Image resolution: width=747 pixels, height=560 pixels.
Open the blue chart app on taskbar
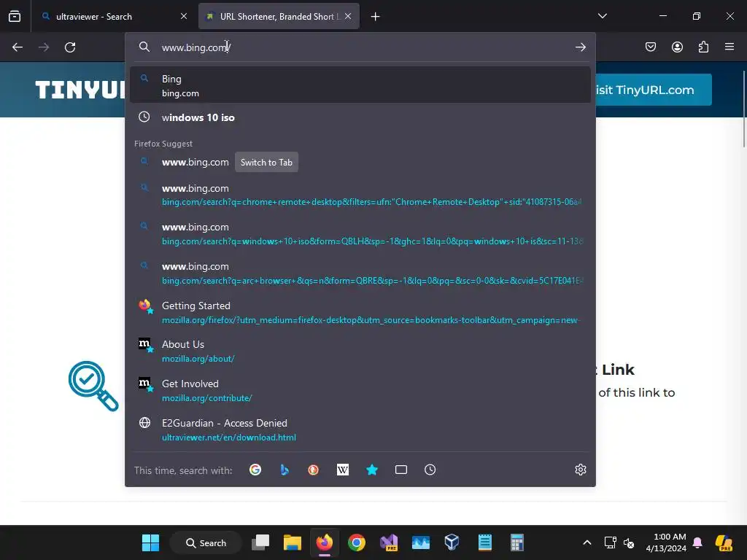point(421,542)
